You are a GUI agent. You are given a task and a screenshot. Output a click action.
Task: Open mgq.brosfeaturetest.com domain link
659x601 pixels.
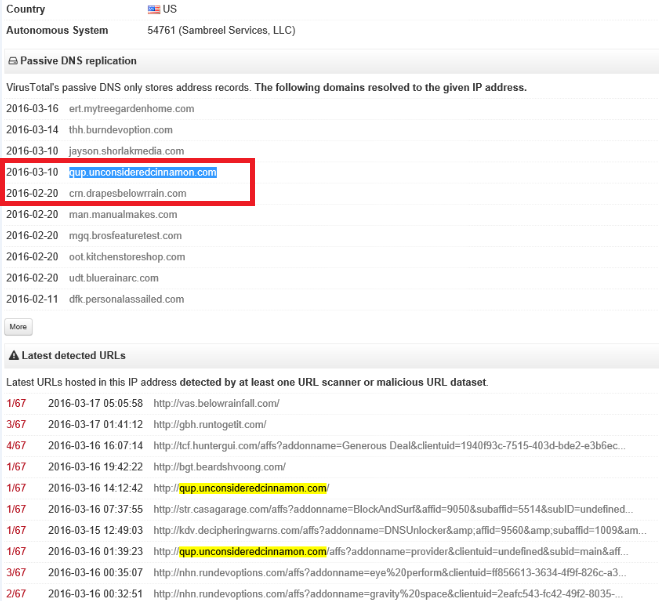pyautogui.click(x=125, y=235)
